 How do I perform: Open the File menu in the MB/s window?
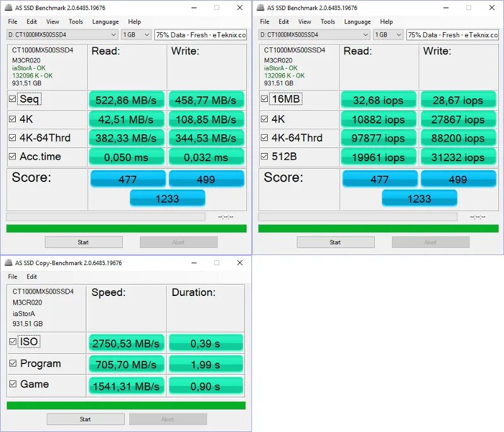13,21
